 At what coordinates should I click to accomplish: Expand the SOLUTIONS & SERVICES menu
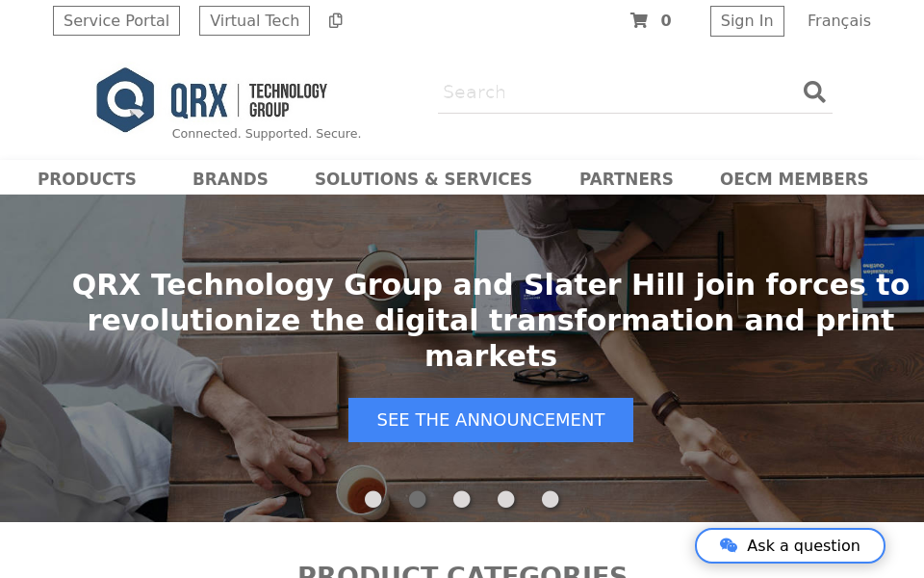pyautogui.click(x=423, y=179)
